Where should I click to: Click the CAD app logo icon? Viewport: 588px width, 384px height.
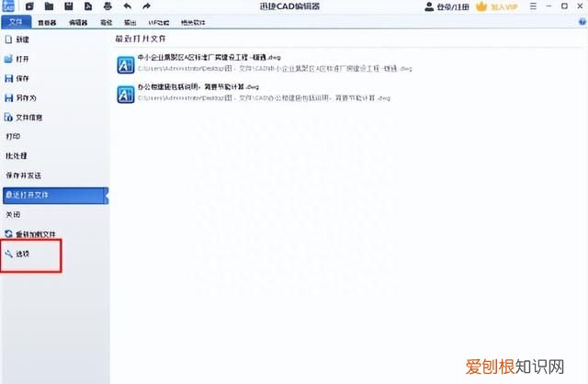click(x=8, y=6)
